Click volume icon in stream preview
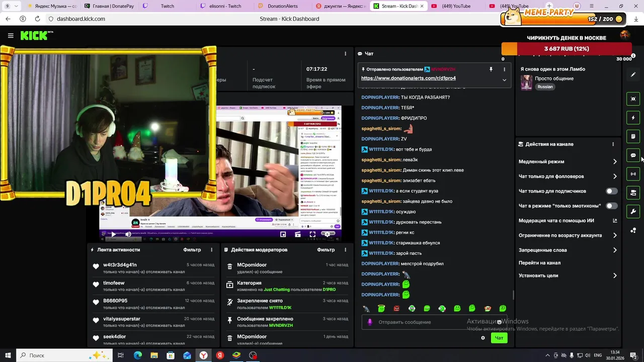Image resolution: width=644 pixels, height=362 pixels. click(128, 234)
